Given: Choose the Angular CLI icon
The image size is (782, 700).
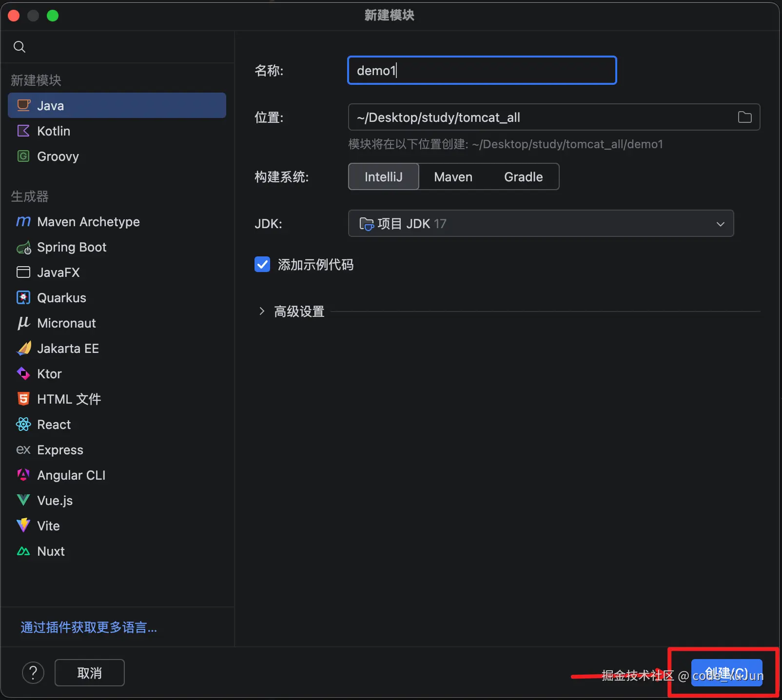Looking at the screenshot, I should coord(23,475).
